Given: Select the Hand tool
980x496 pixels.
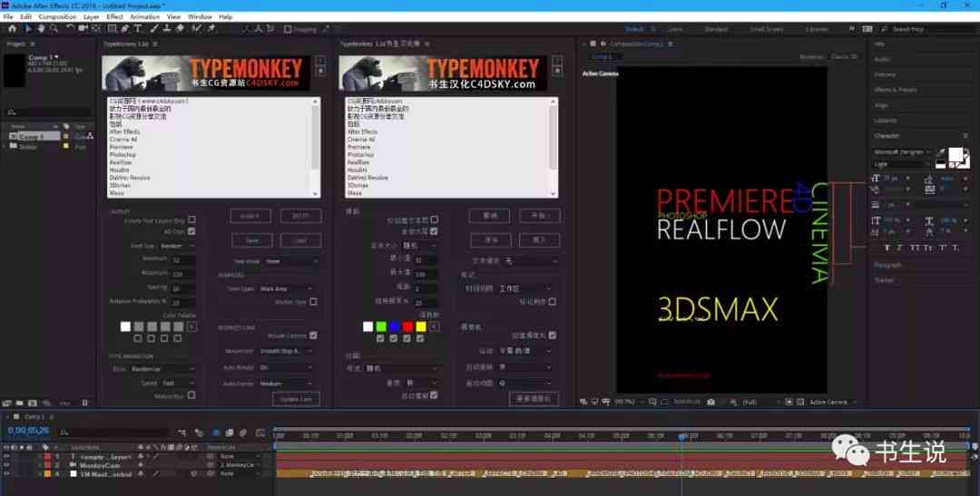Looking at the screenshot, I should tap(41, 29).
